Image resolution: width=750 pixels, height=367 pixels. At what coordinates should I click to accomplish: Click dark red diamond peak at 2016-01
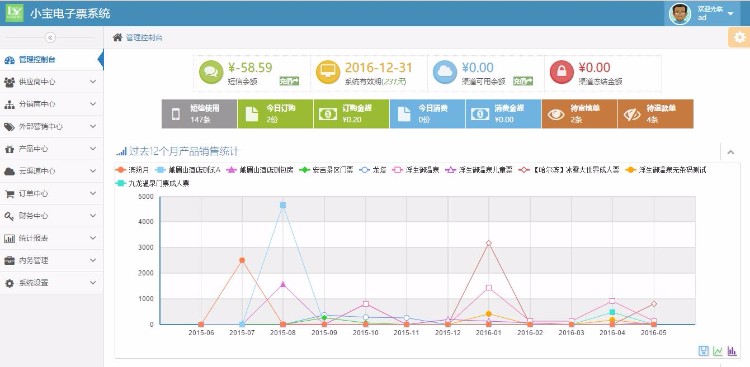tap(489, 243)
